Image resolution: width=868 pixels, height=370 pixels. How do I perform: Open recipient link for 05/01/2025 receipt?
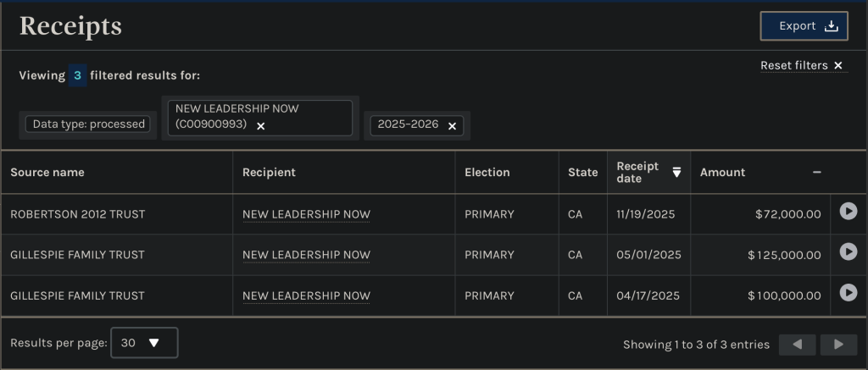(x=306, y=255)
